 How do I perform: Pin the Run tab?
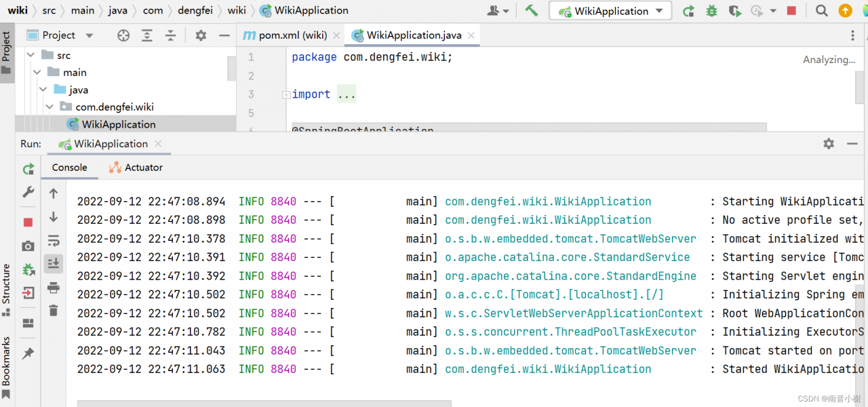pos(28,353)
